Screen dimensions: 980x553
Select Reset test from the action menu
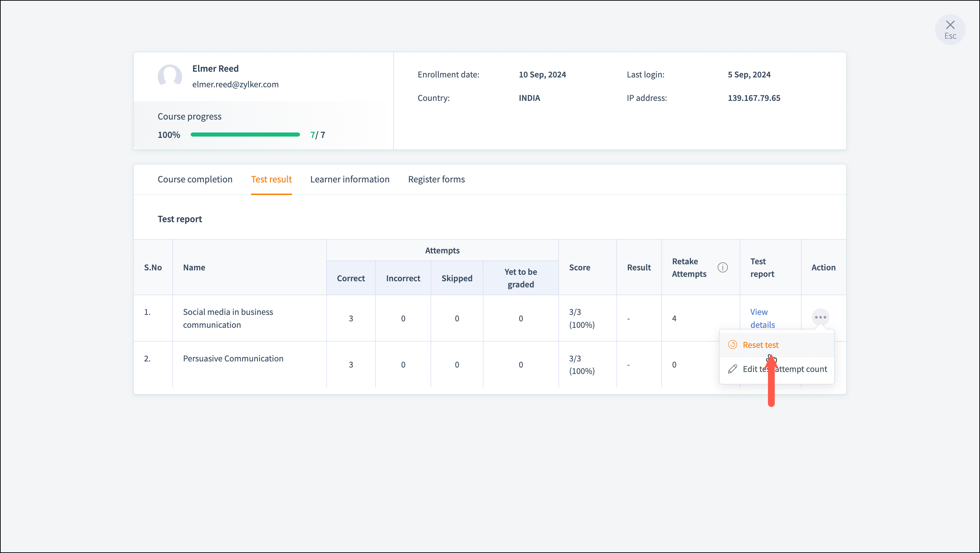[x=760, y=344]
